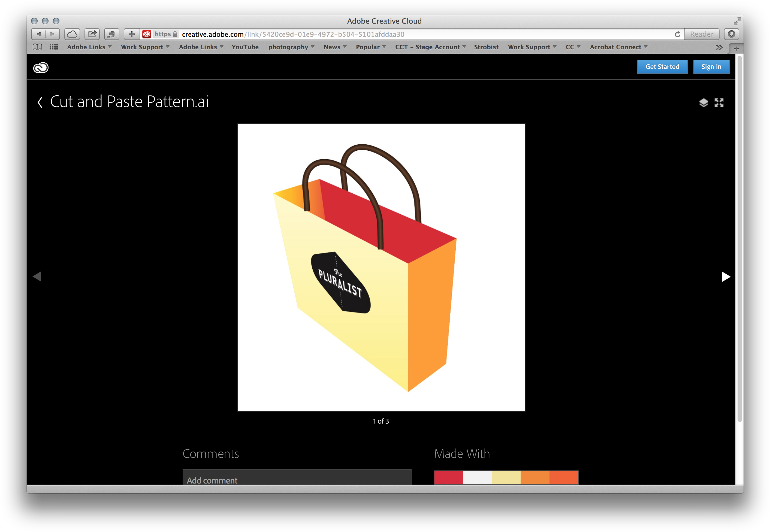Show hidden bookmarks overflow chevron
This screenshot has width=770, height=532.
[719, 47]
